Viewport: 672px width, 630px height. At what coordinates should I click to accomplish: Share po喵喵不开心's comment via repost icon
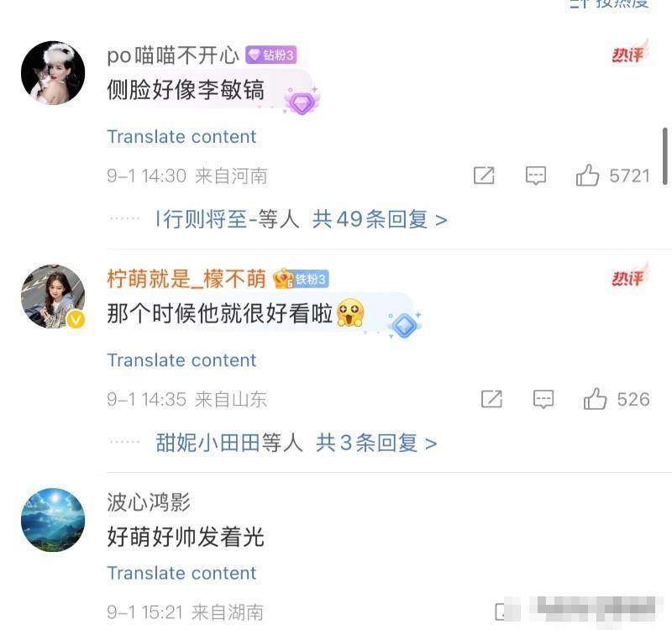point(484,176)
